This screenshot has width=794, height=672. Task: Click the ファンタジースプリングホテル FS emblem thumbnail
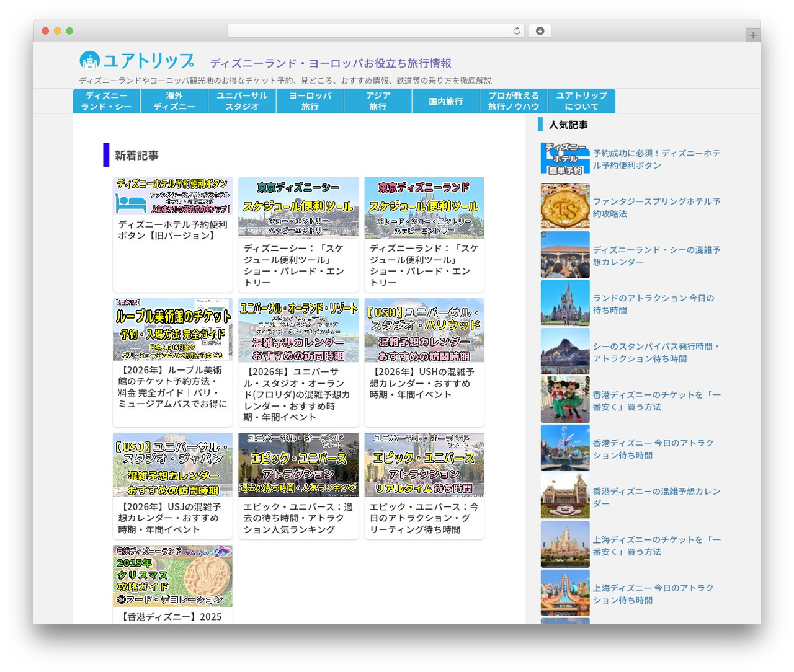565,206
